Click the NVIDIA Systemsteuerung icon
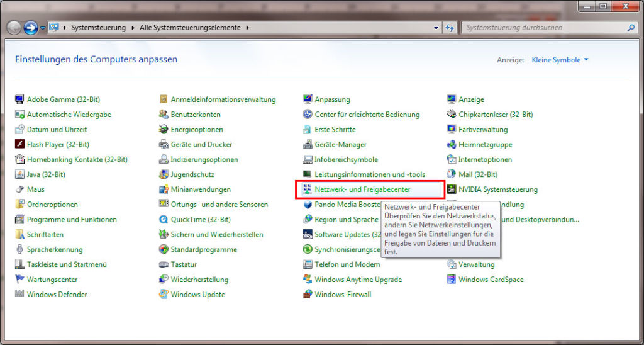 click(452, 189)
